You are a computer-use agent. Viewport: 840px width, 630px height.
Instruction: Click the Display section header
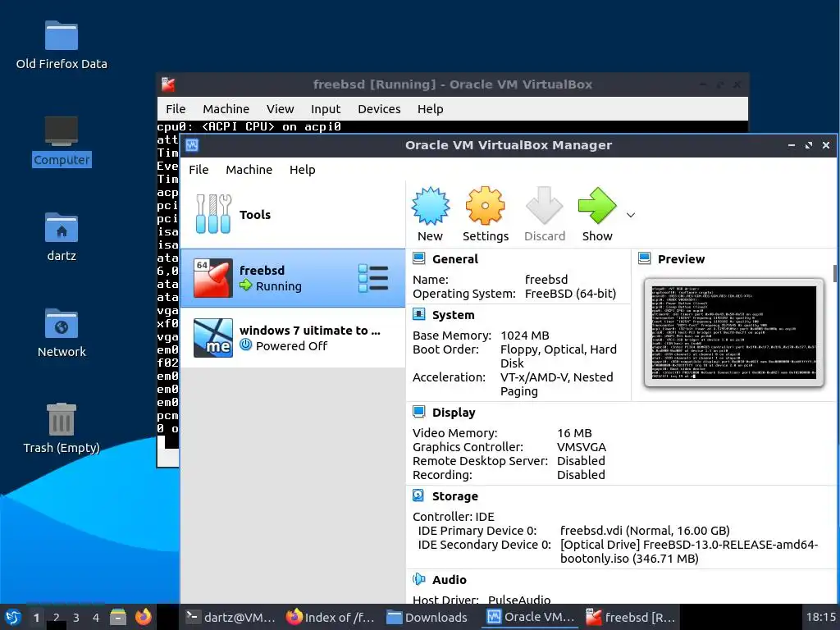454,413
